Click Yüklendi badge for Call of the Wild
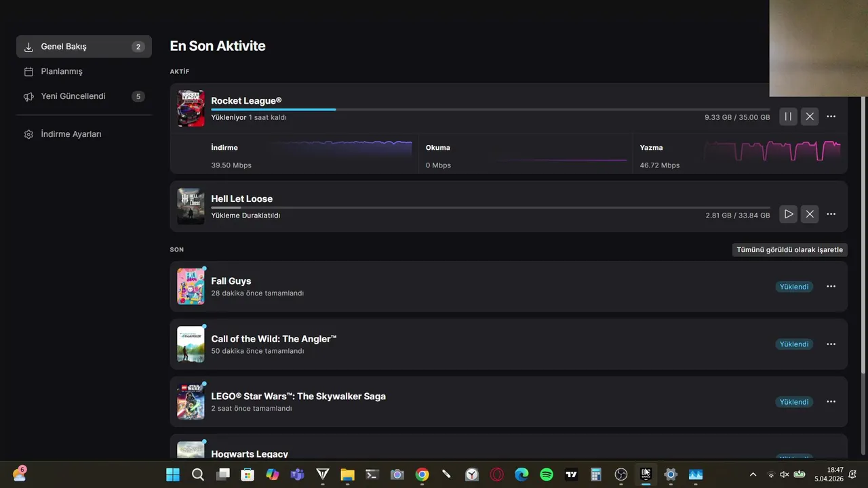The image size is (868, 488). [794, 344]
